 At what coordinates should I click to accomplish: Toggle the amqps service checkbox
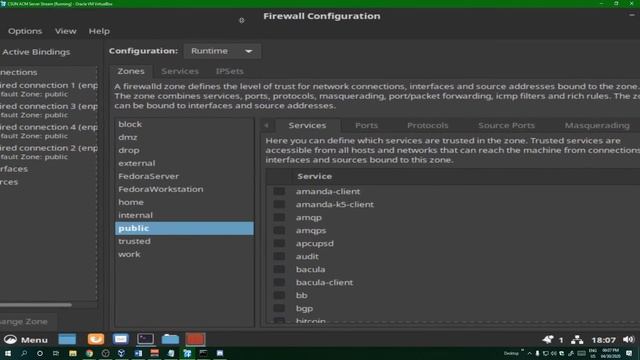(x=279, y=230)
